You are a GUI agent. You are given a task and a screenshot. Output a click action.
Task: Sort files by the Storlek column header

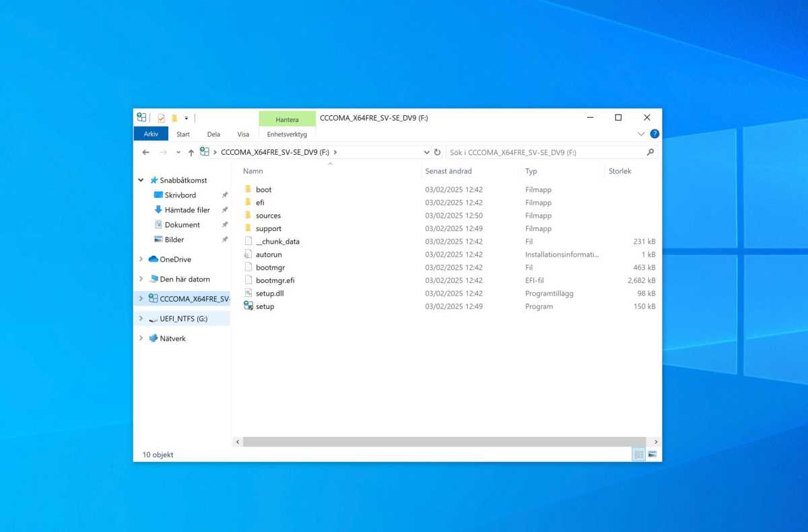pyautogui.click(x=619, y=171)
